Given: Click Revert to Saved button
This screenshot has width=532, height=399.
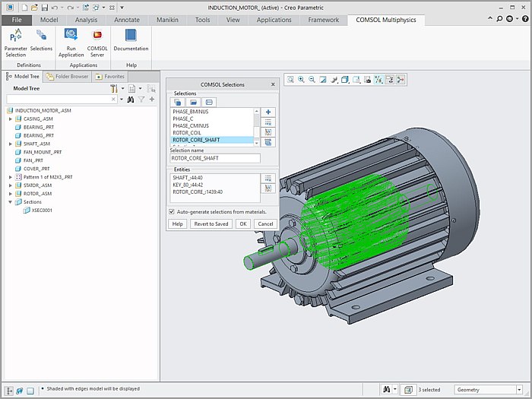Looking at the screenshot, I should click(x=211, y=224).
